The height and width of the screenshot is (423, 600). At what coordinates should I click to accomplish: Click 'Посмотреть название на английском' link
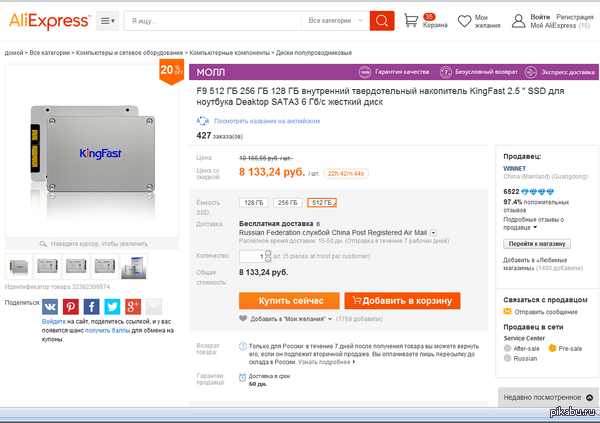coord(267,121)
